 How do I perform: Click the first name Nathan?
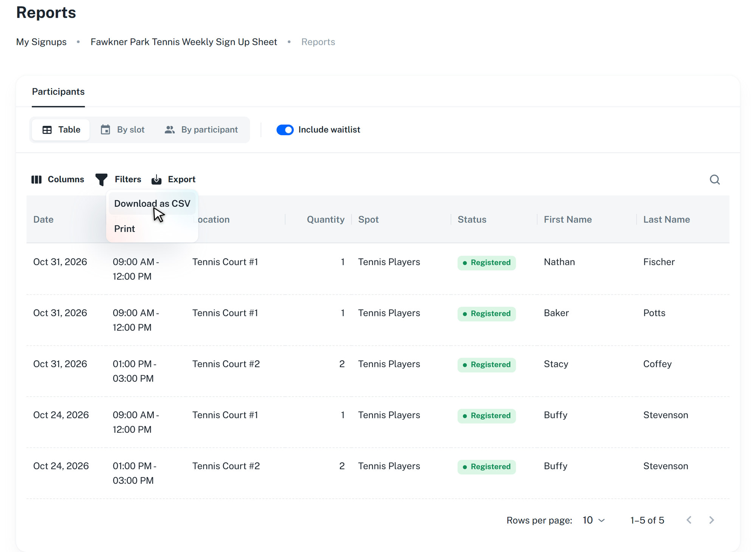[559, 262]
